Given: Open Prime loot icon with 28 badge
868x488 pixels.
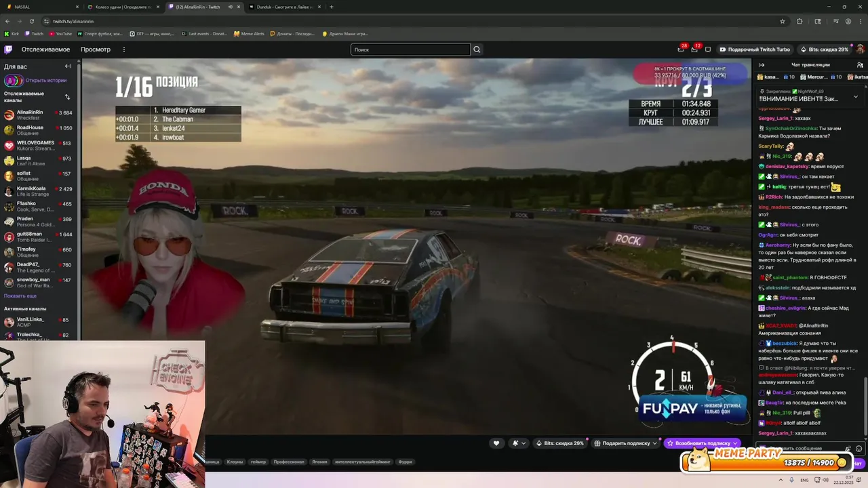Looking at the screenshot, I should (681, 49).
